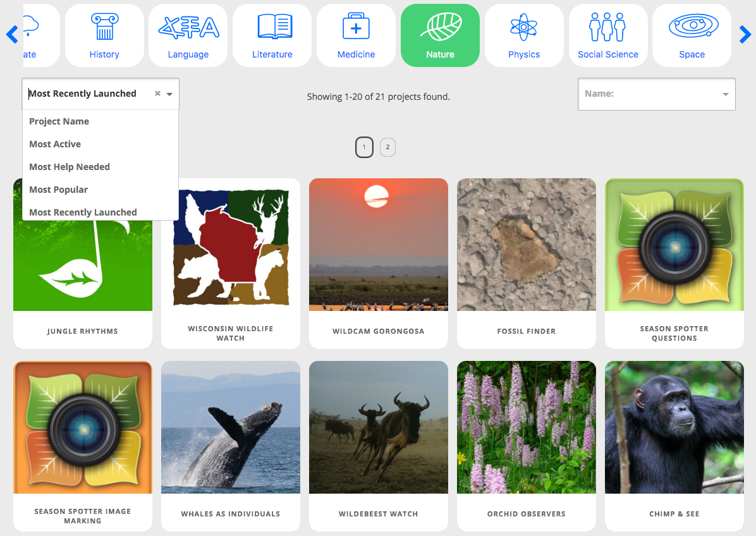The width and height of the screenshot is (756, 536).
Task: Open the Chimp & See project
Action: pos(674,446)
